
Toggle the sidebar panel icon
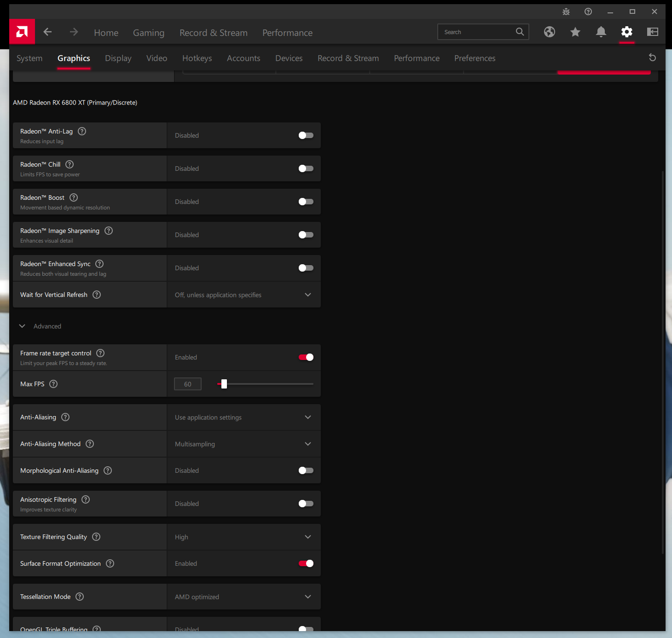(652, 32)
